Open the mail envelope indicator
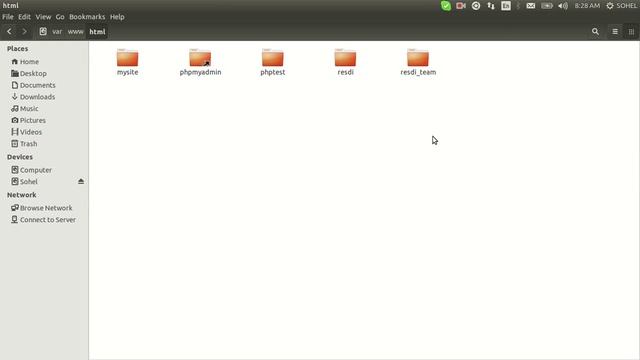 530,6
